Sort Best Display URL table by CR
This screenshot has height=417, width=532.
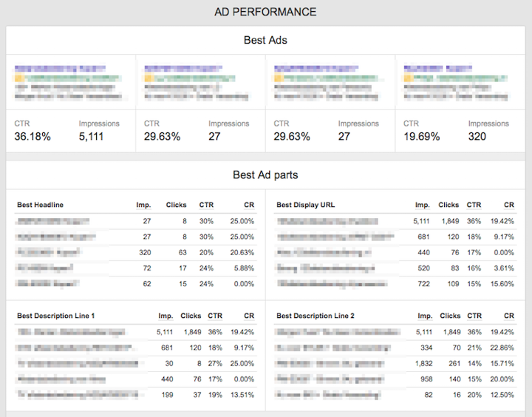[x=509, y=205]
